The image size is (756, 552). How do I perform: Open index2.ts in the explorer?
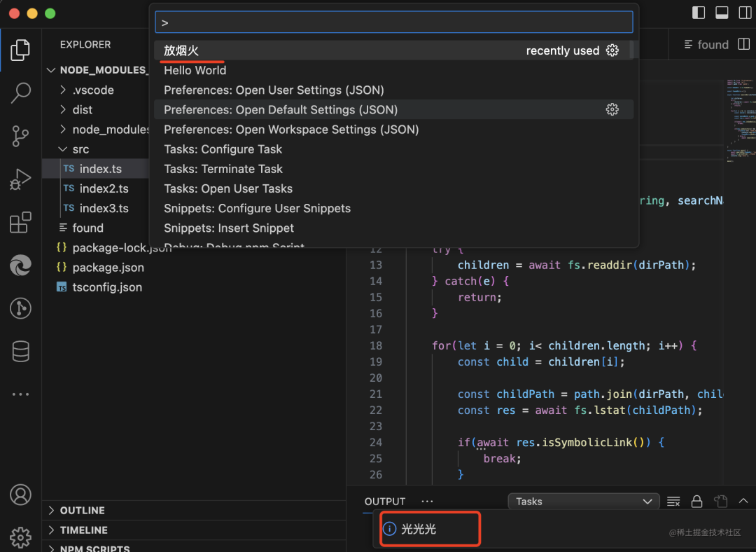pyautogui.click(x=95, y=188)
